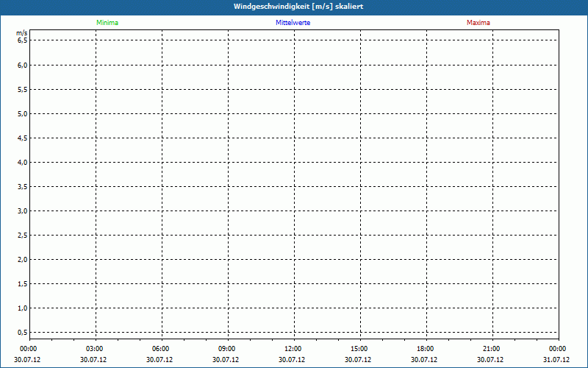588x368 pixels.
Task: Click the 18:00 time axis label
Action: point(426,349)
